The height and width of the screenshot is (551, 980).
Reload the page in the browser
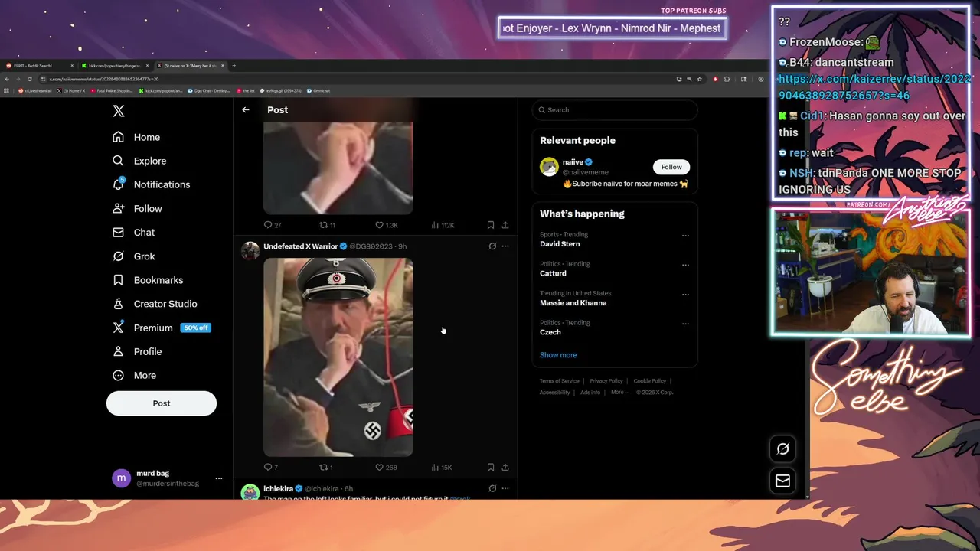coord(30,79)
